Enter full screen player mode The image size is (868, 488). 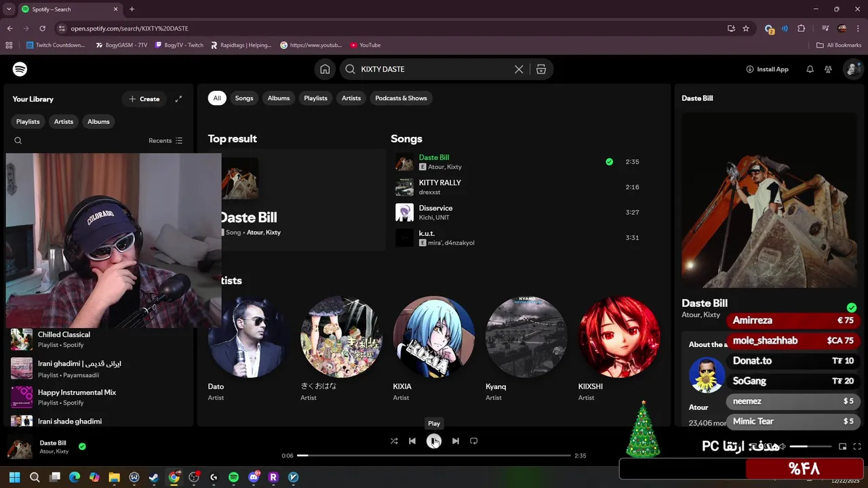[857, 447]
